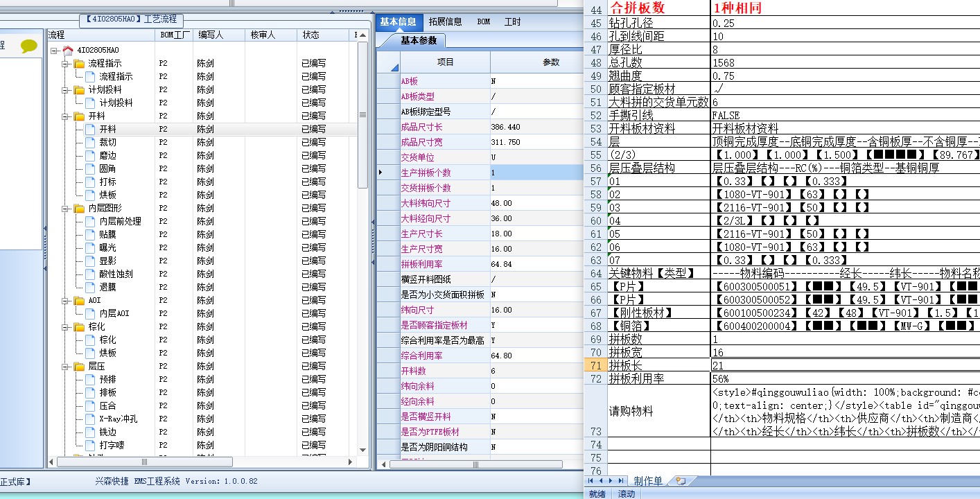
Task: Collapse the AOI tree folder
Action: click(65, 300)
